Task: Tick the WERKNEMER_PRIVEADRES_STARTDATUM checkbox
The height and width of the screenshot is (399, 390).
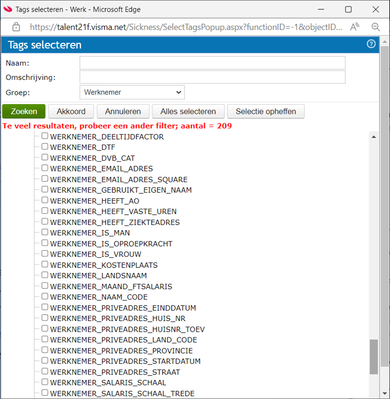Action: click(45, 361)
